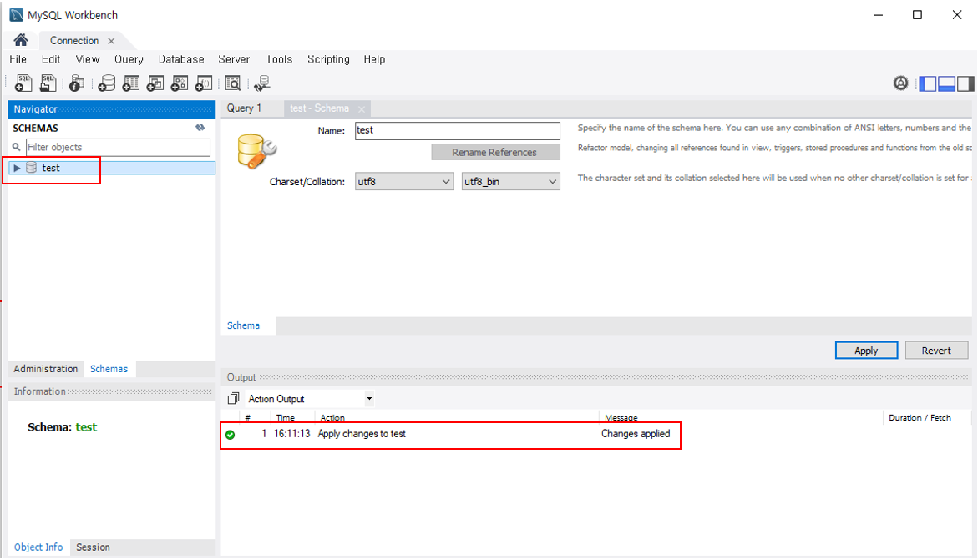Screen dimensions: 978x560
Task: Reconnect to DBMS icon
Action: tap(262, 83)
